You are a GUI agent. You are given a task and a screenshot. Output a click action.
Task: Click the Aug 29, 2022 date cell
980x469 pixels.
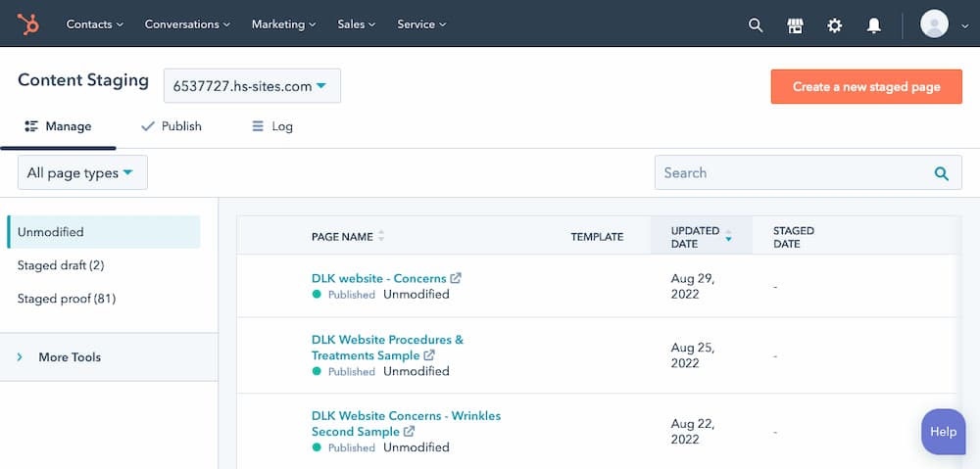pyautogui.click(x=693, y=286)
